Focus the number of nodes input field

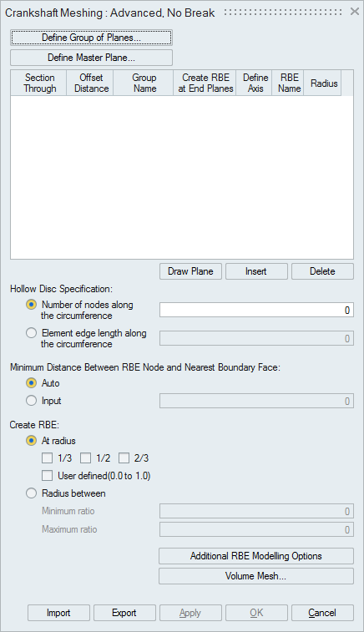tap(256, 310)
